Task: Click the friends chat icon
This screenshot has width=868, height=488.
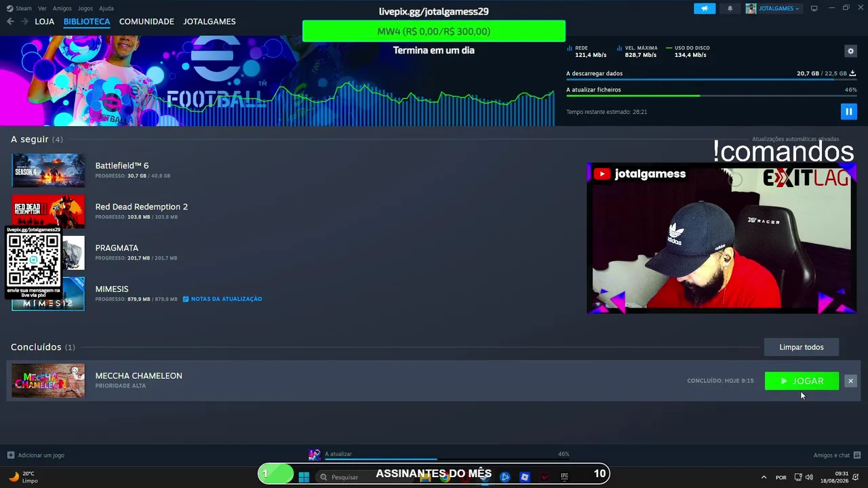Action: (x=857, y=455)
